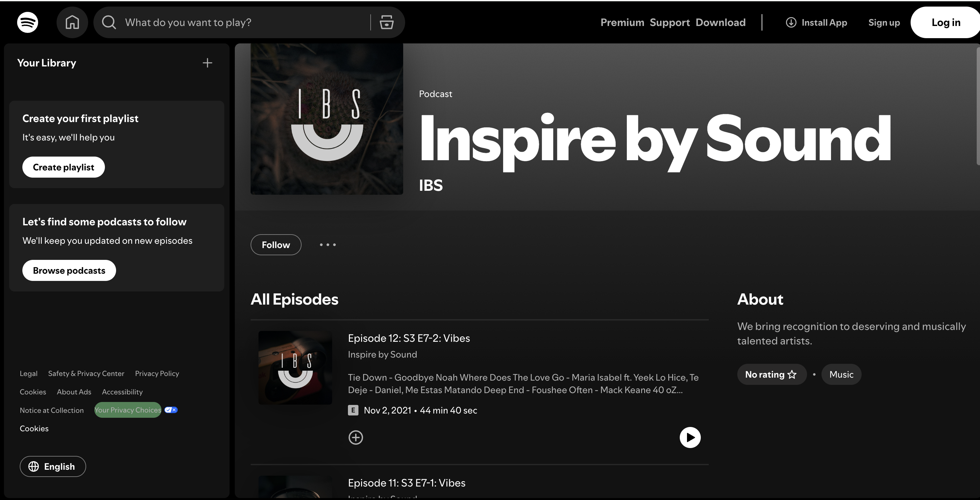The height and width of the screenshot is (500, 980).
Task: Click the About description text
Action: [851, 333]
